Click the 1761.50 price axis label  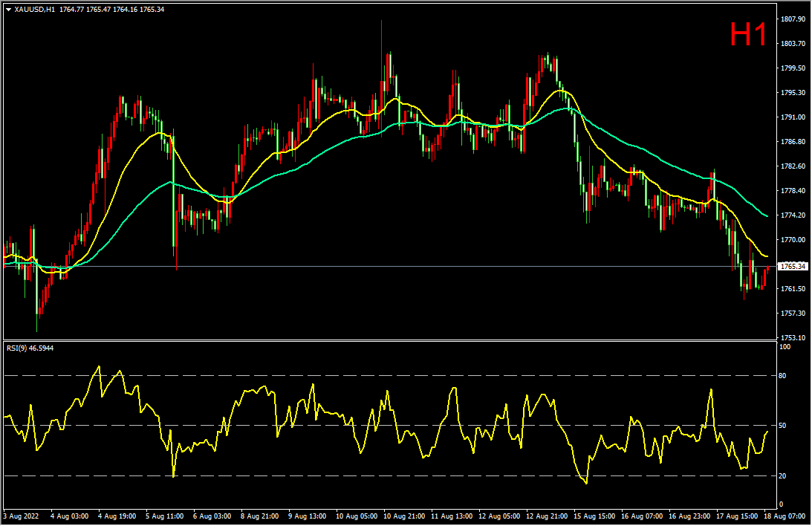pyautogui.click(x=793, y=288)
